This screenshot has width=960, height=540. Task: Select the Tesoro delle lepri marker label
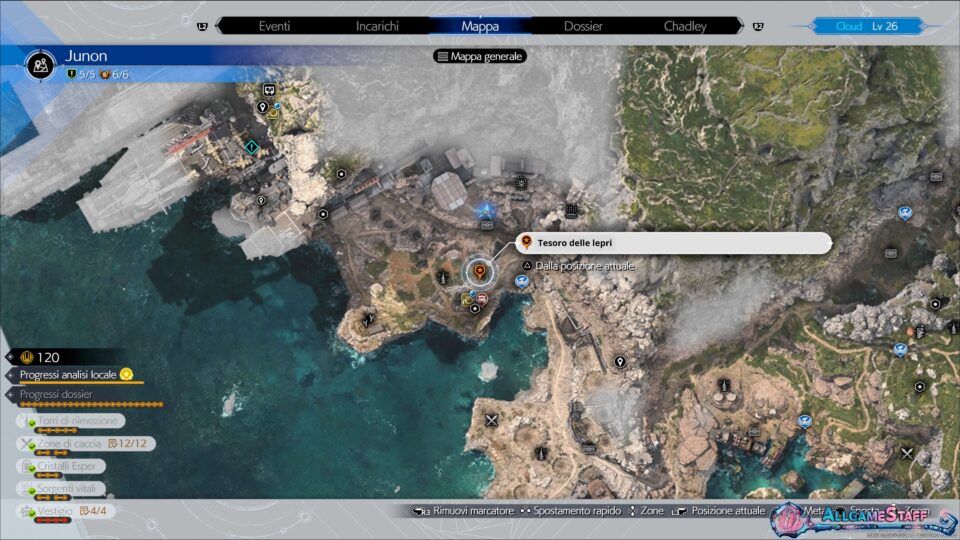coord(673,243)
